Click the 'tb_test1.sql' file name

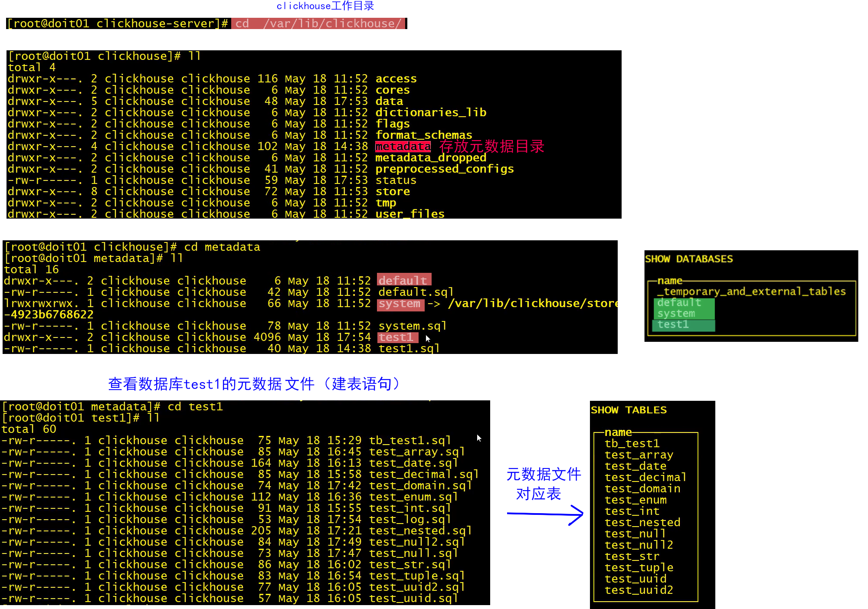410,440
